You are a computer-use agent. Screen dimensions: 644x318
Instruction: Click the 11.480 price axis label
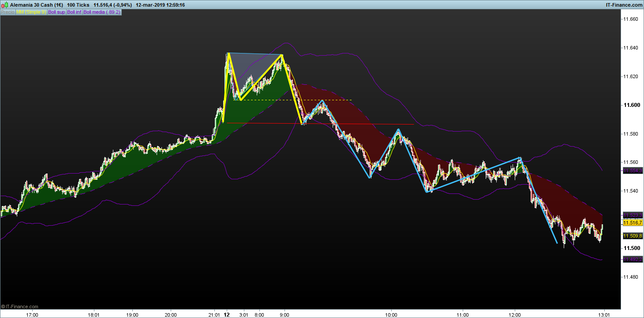(x=630, y=277)
